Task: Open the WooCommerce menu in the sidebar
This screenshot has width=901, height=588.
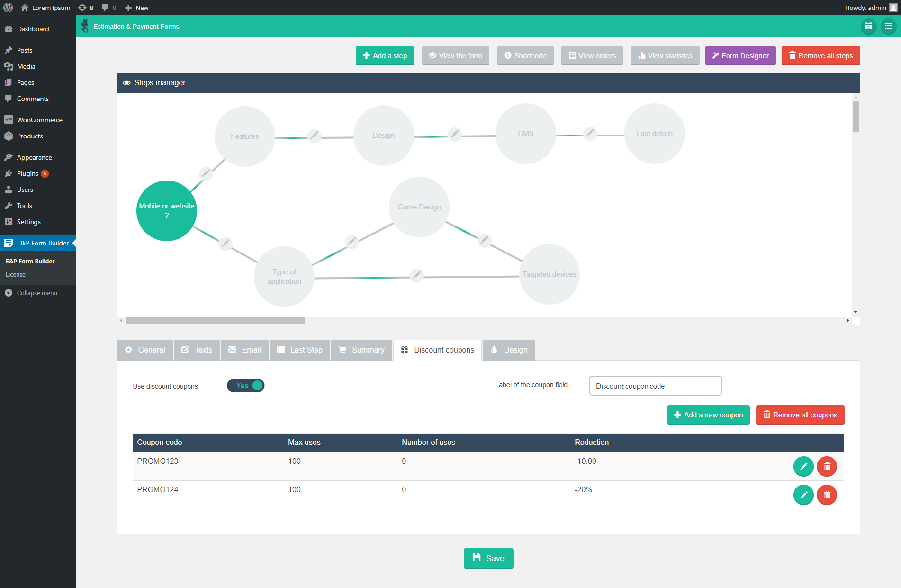Action: coord(39,119)
